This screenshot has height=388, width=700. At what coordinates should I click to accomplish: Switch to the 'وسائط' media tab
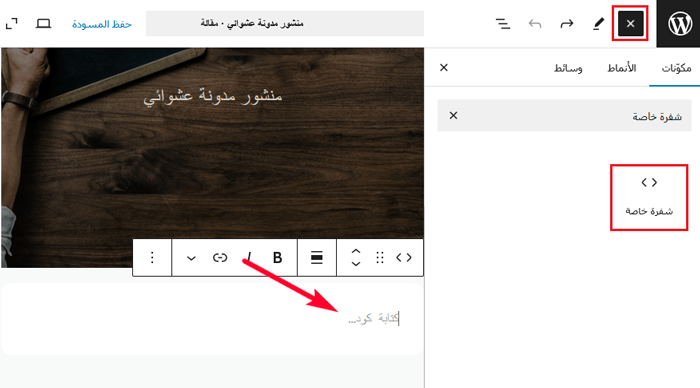pos(568,68)
